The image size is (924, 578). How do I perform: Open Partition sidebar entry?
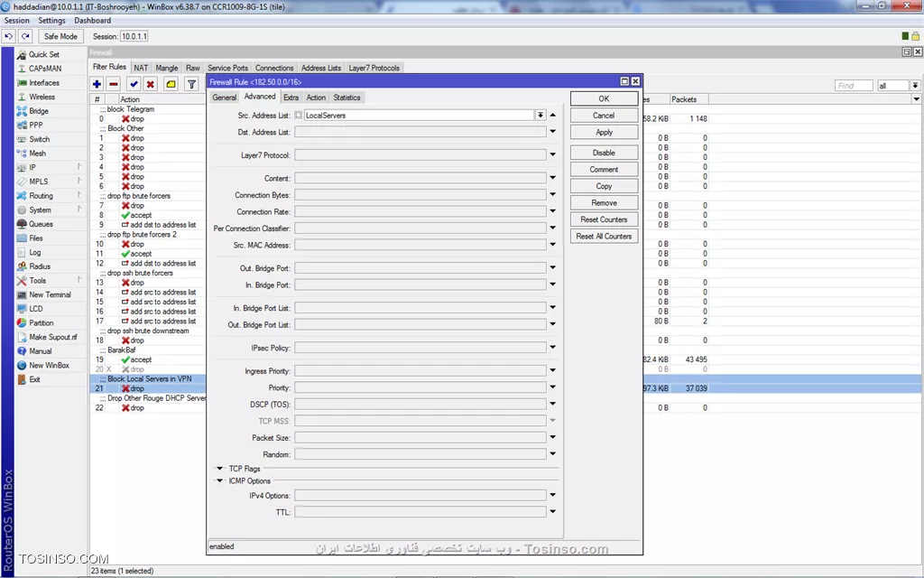point(42,323)
